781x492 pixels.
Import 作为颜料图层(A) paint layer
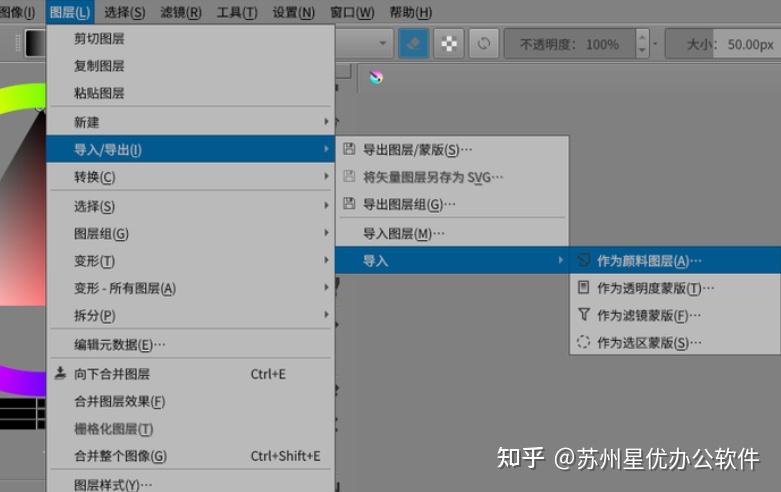point(676,260)
